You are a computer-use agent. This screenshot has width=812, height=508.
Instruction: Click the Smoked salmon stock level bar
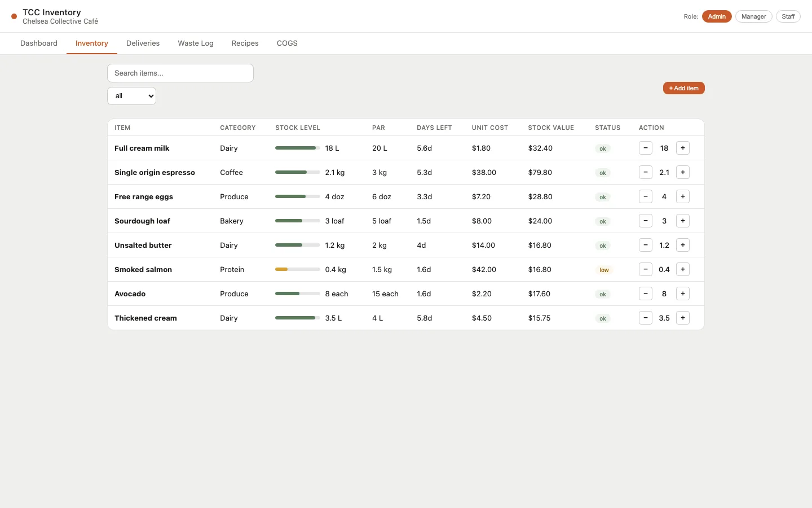coord(298,269)
